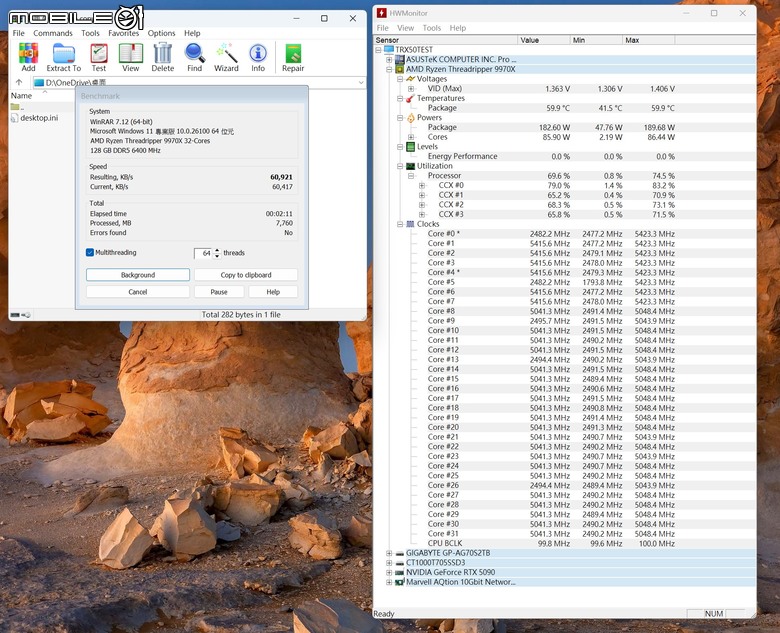The width and height of the screenshot is (780, 633).
Task: Go up one folder level arrow
Action: pos(19,82)
